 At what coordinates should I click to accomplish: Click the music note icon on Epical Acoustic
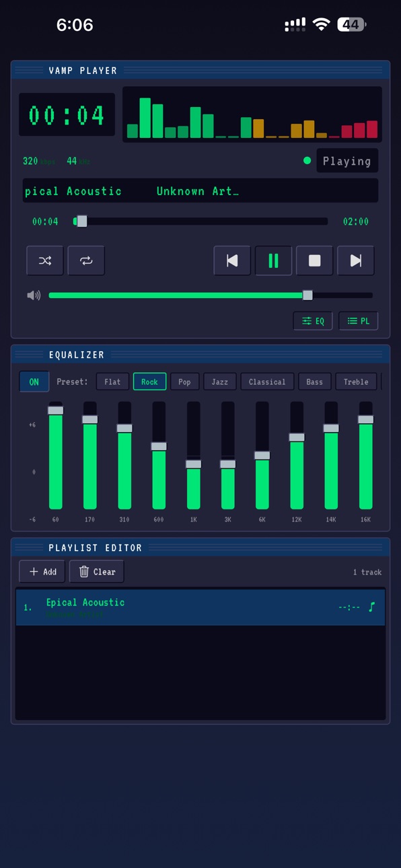tap(371, 607)
